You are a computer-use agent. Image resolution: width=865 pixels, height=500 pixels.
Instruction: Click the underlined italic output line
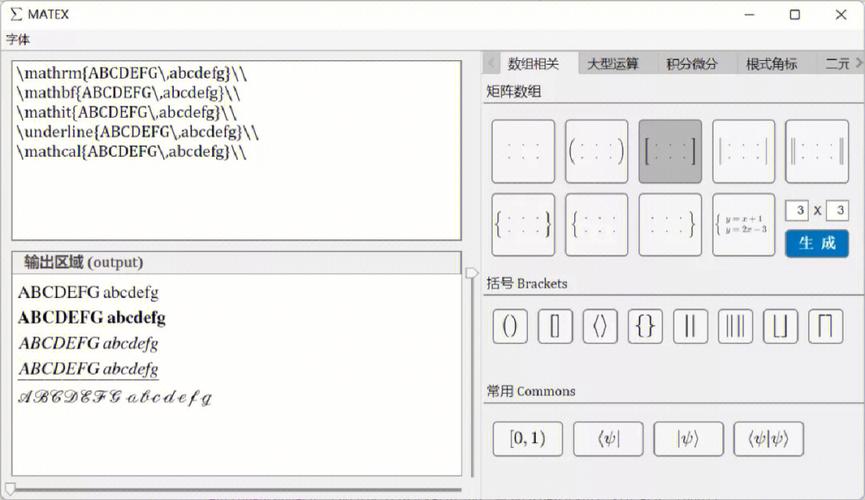(88, 369)
